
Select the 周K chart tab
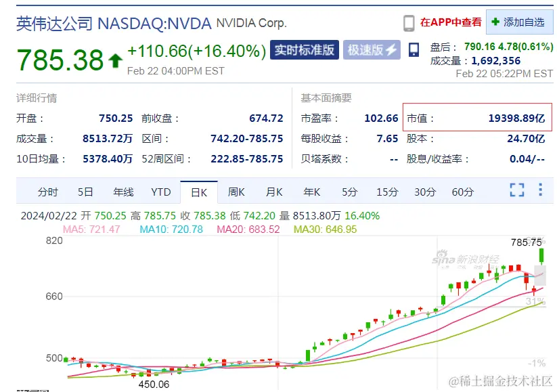236,192
